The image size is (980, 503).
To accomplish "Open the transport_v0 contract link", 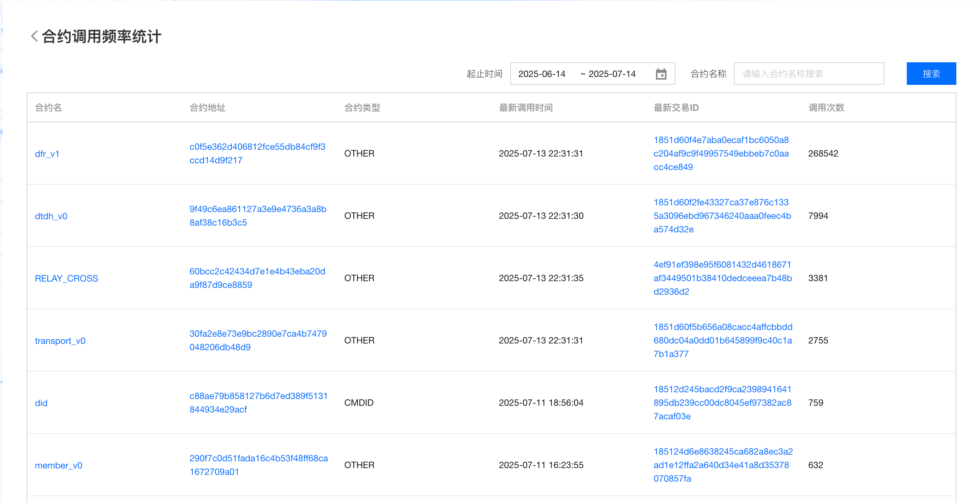I will pyautogui.click(x=60, y=341).
